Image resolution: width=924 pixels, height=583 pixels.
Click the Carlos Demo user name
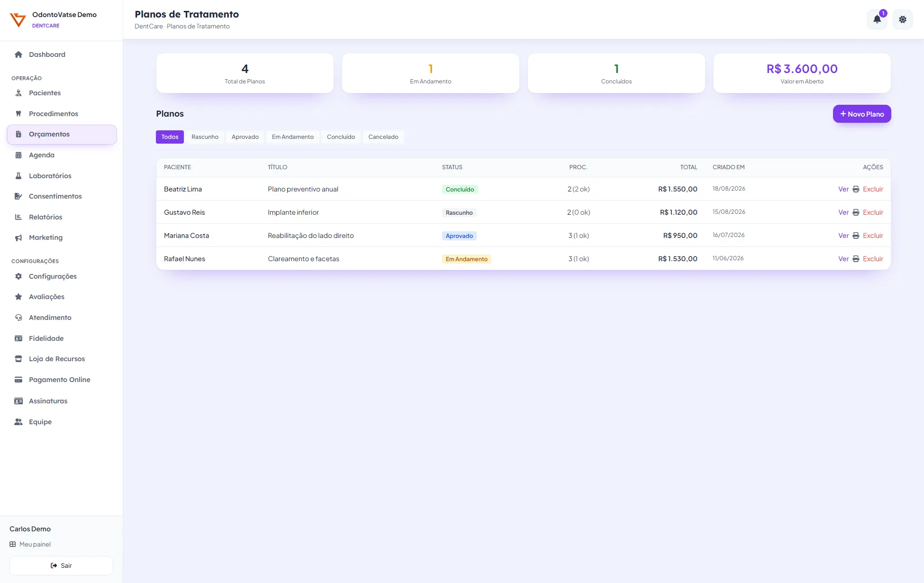[30, 529]
